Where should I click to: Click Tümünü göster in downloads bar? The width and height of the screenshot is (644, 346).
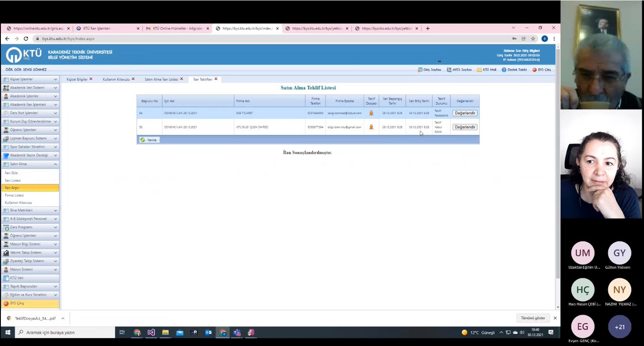pos(533,318)
